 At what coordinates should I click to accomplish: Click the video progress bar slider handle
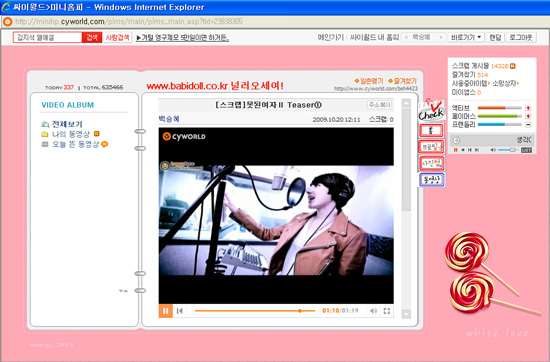click(300, 311)
